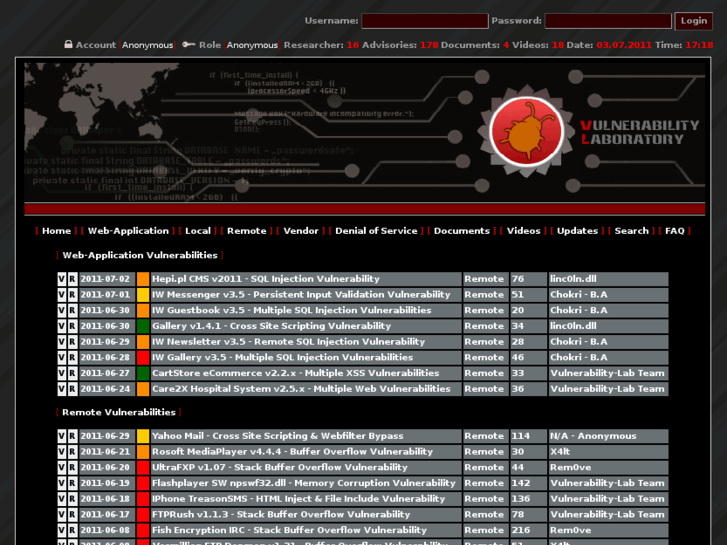
Task: Click the red bug Vulnerability Laboratory logo
Action: click(x=526, y=132)
